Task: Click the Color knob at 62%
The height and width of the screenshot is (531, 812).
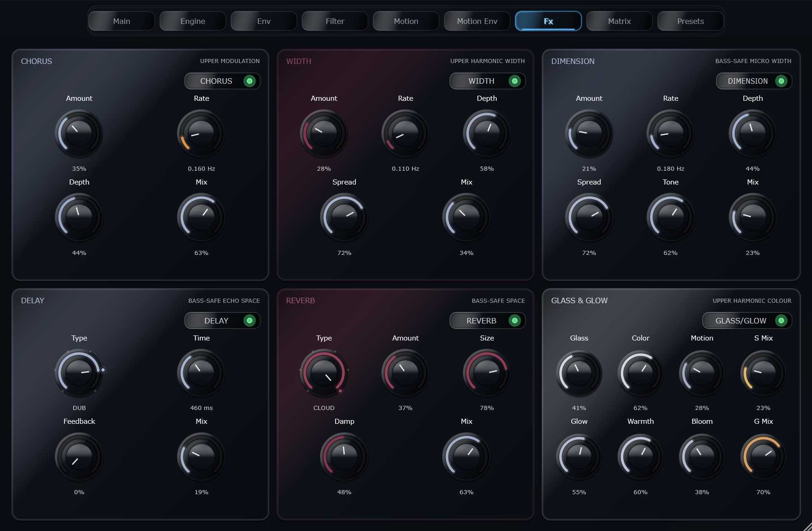Action: 640,373
